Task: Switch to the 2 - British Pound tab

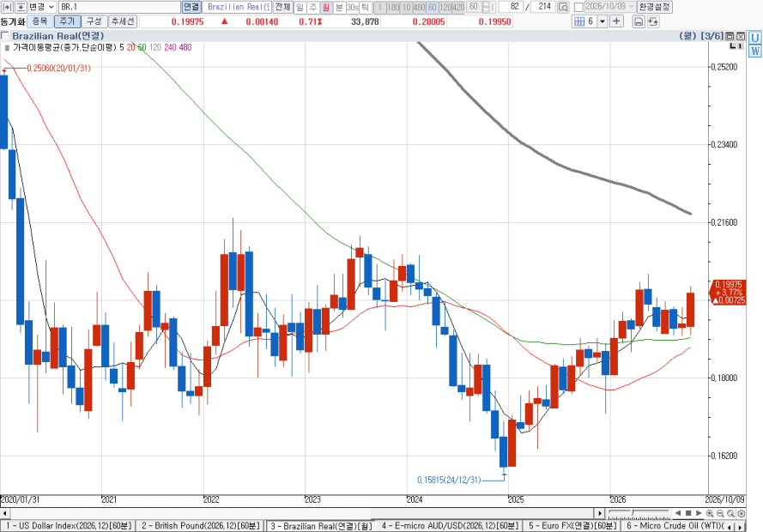Action: pos(201,526)
